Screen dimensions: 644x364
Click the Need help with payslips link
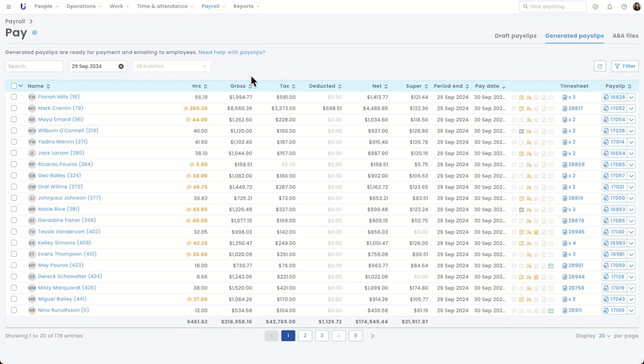[231, 52]
